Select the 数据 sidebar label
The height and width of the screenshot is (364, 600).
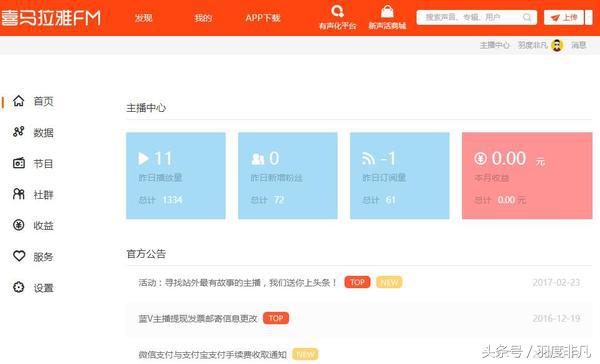[43, 133]
